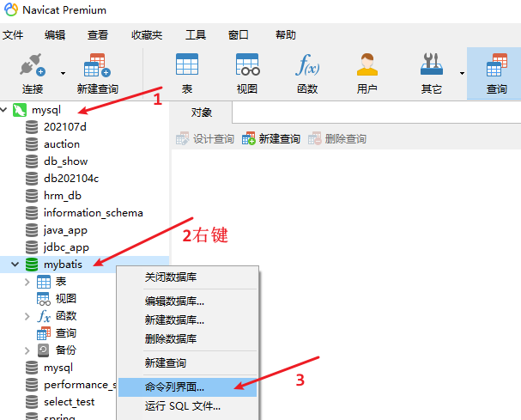Select the mysql database under mybatis

click(x=58, y=368)
